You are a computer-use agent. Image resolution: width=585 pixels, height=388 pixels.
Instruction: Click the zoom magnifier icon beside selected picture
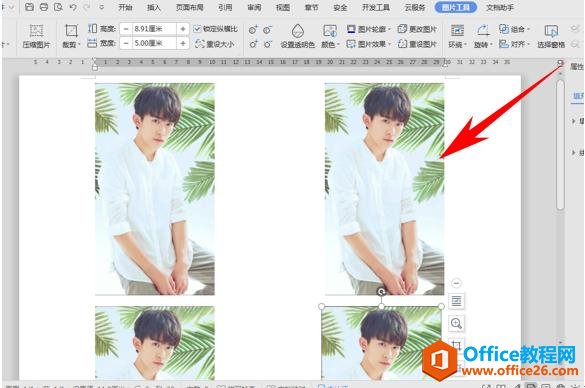point(456,323)
